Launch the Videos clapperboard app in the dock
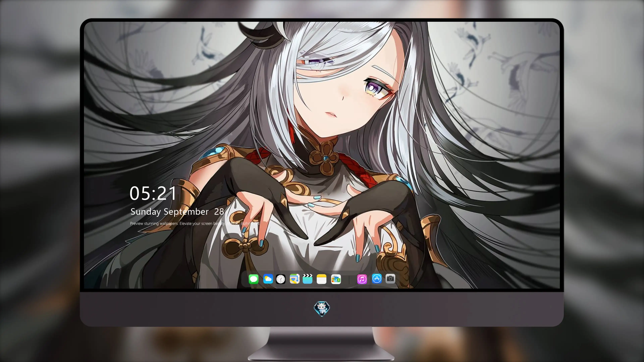This screenshot has height=362, width=644. tap(308, 279)
